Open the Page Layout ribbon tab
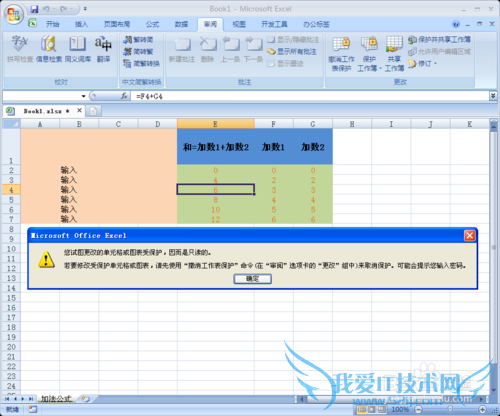500x416 pixels. 117,24
